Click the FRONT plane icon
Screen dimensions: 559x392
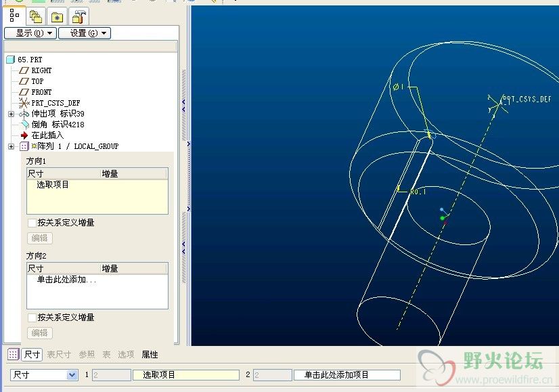[x=24, y=92]
